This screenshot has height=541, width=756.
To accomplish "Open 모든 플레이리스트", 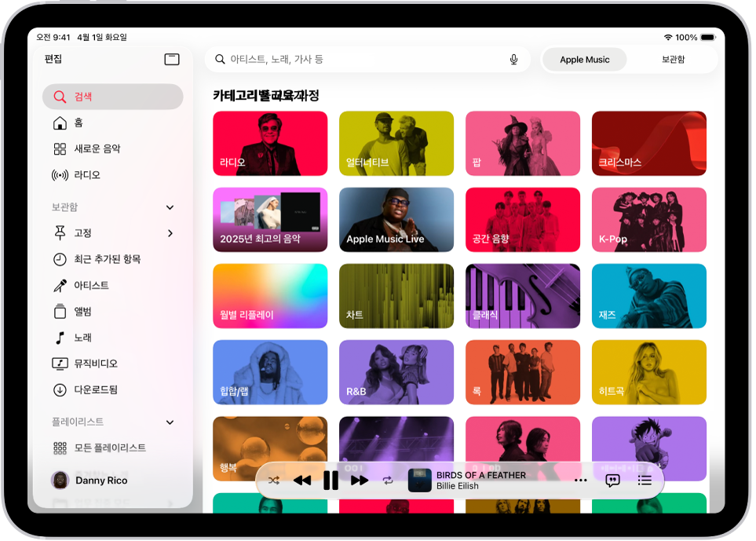I will tap(113, 448).
